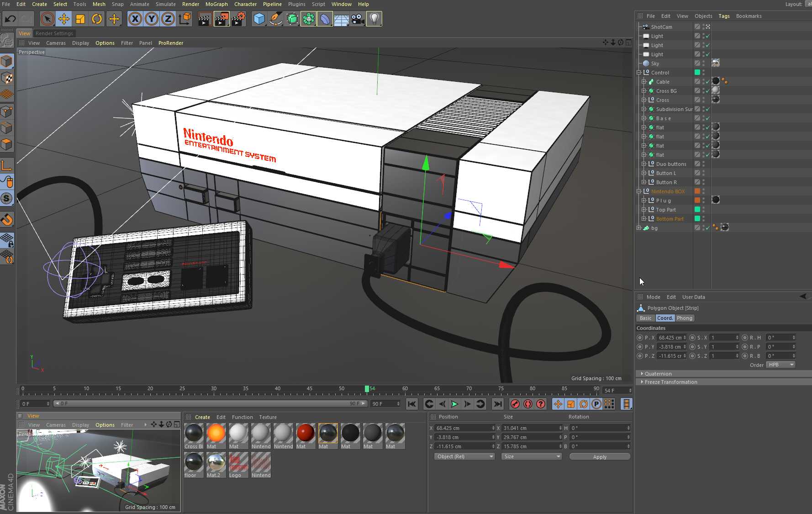The height and width of the screenshot is (514, 812).
Task: Switch to Texture mode icon
Action: [7, 78]
